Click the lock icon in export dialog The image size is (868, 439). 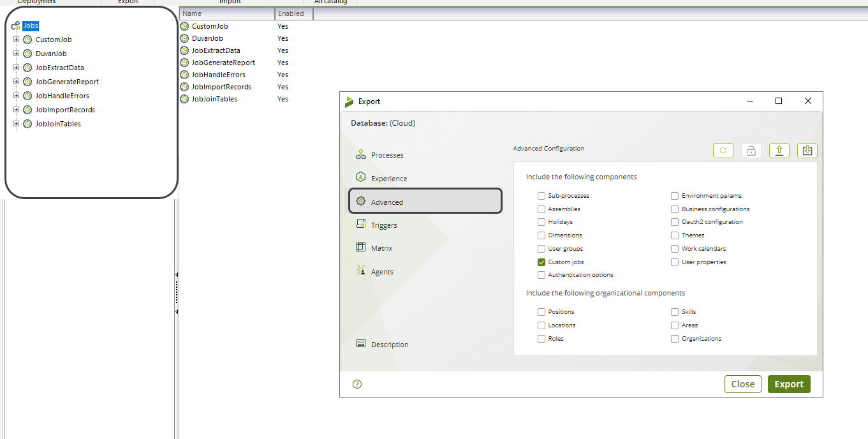click(x=751, y=151)
